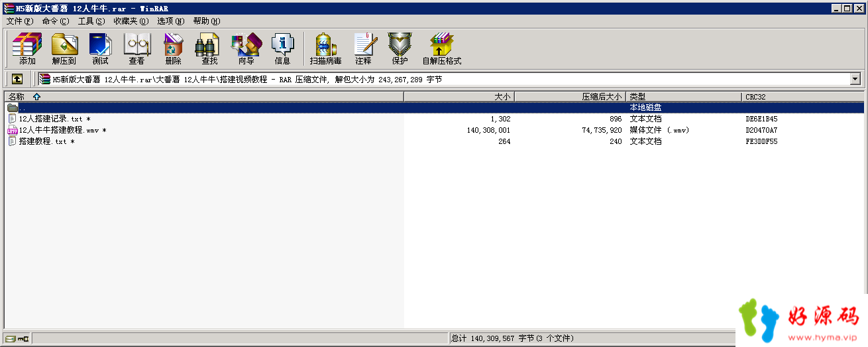The width and height of the screenshot is (868, 347).
Task: Click CRC32 value DE6E1B45
Action: pyautogui.click(x=761, y=119)
